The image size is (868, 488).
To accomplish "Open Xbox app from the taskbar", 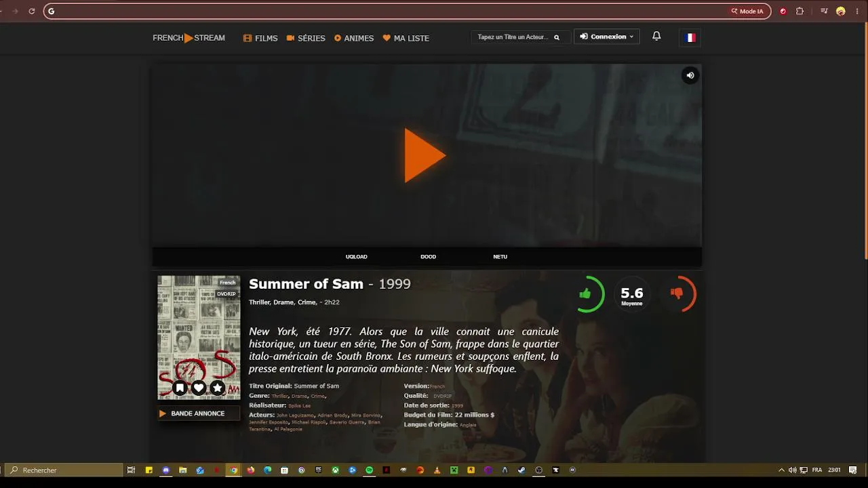I will (x=336, y=470).
